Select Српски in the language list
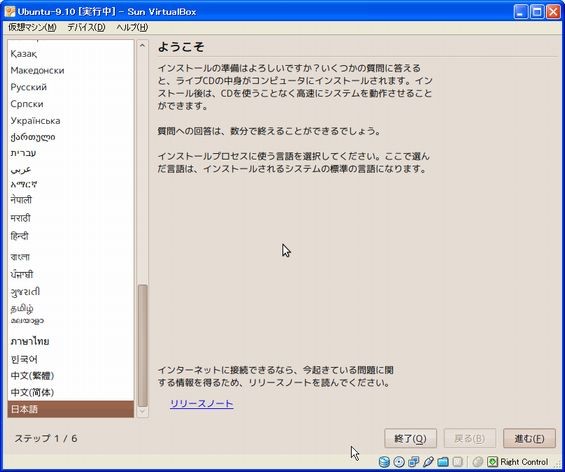This screenshot has height=472, width=565. [x=71, y=104]
